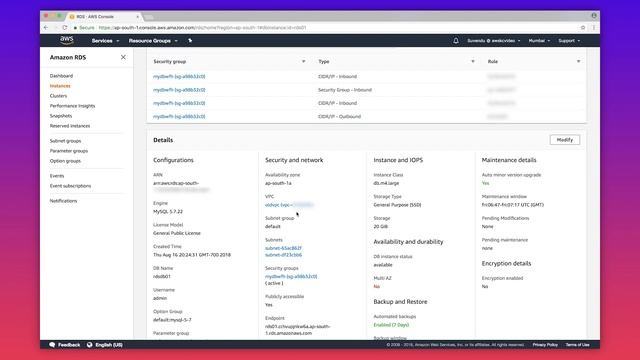Viewport: 640px width, 360px height.
Task: Reload the page with refresh icon
Action: point(64,28)
